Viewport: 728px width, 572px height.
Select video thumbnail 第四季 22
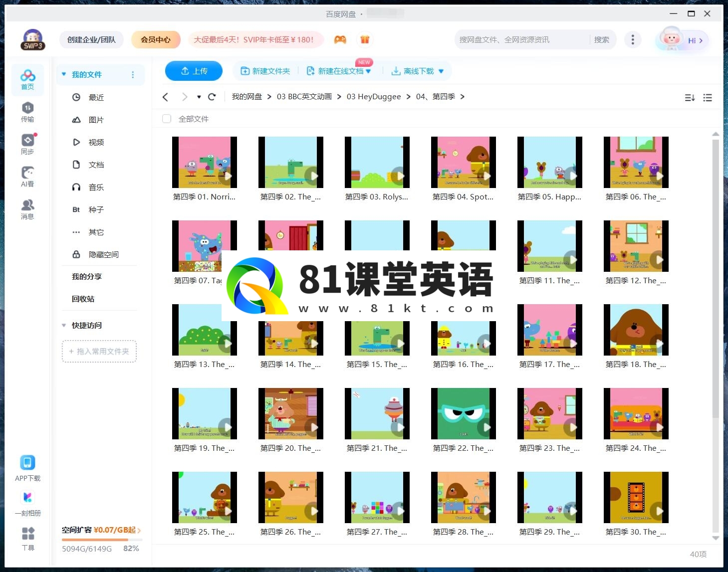(x=464, y=413)
